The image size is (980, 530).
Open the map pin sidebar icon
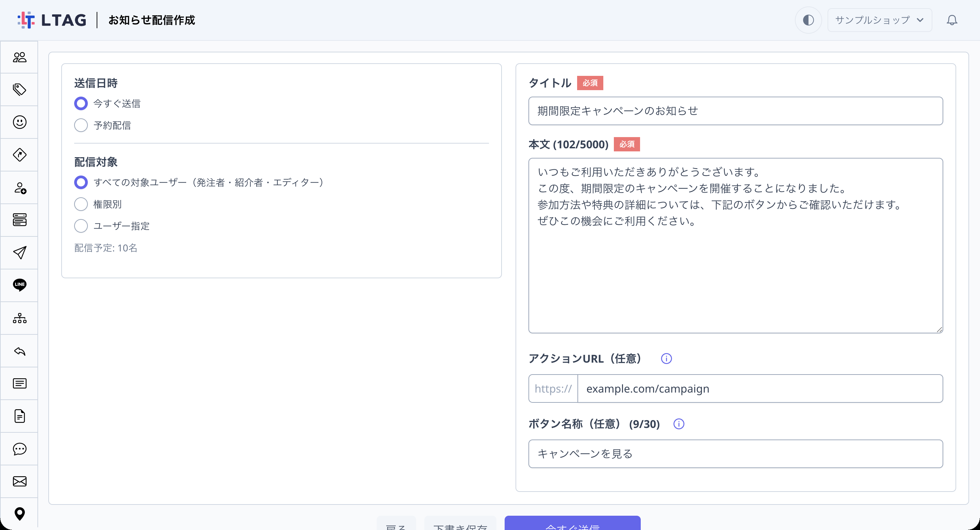pyautogui.click(x=19, y=514)
